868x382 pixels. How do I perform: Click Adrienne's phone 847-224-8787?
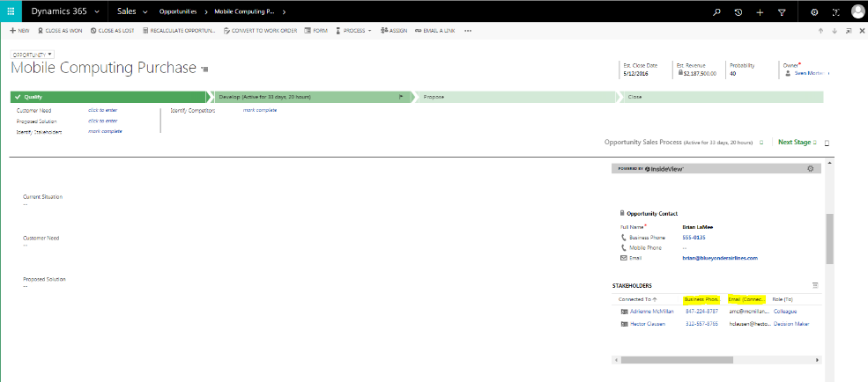coord(701,312)
